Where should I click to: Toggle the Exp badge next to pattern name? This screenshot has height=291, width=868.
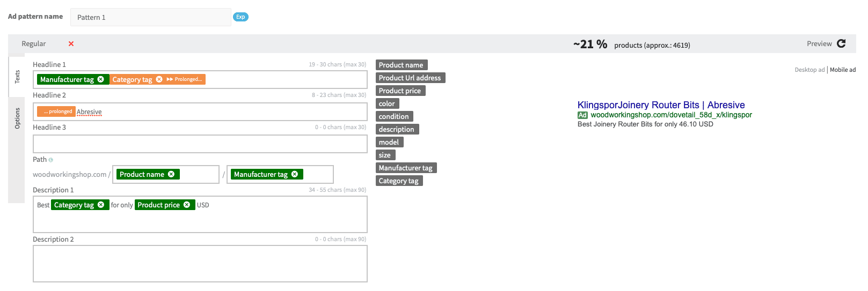click(x=240, y=17)
